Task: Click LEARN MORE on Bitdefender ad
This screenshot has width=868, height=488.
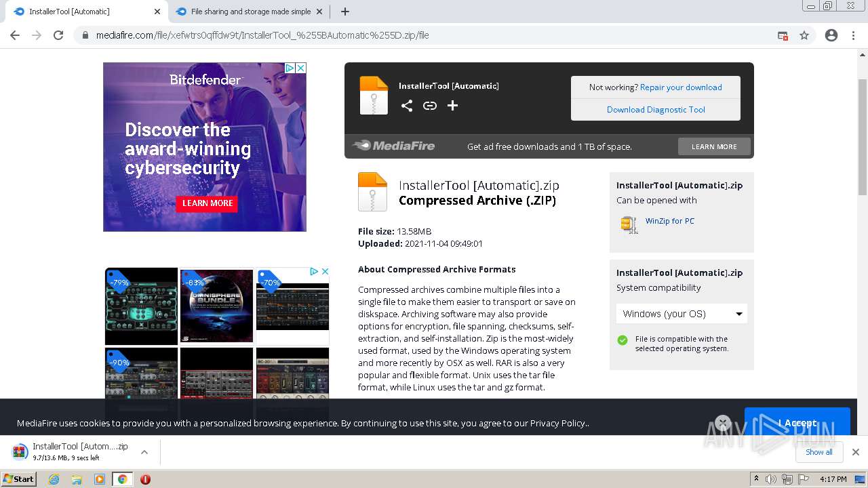Action: click(208, 203)
